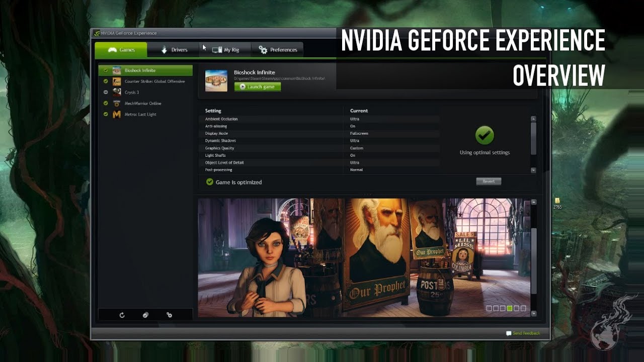Click the Send feedback speech bubble icon
Screen dimensions: 644x362
tap(509, 333)
